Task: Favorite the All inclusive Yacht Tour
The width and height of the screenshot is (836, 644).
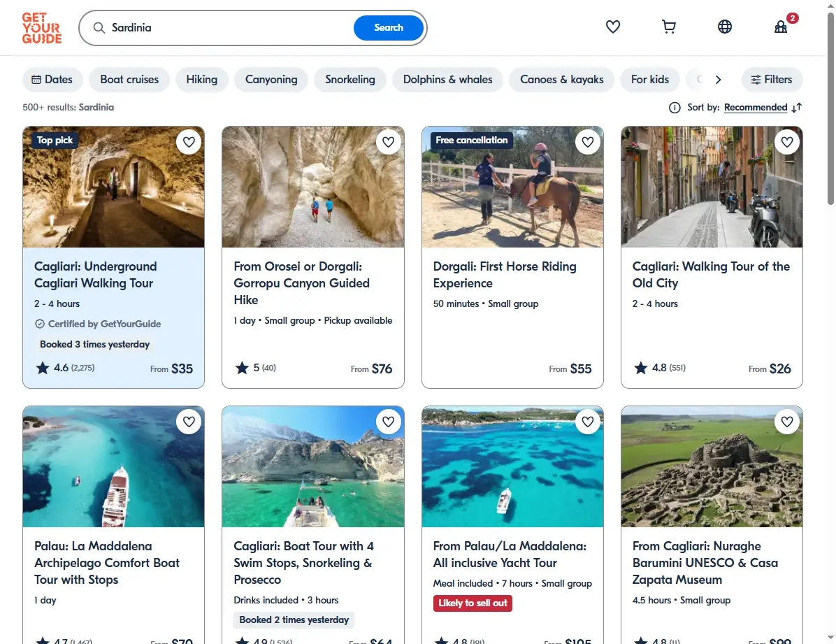Action: pos(588,422)
